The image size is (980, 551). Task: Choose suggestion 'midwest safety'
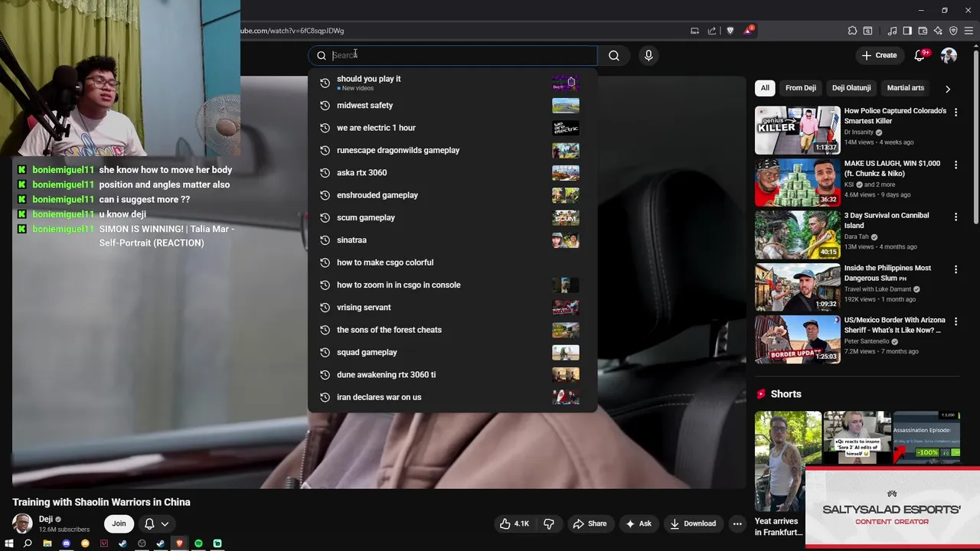452,106
